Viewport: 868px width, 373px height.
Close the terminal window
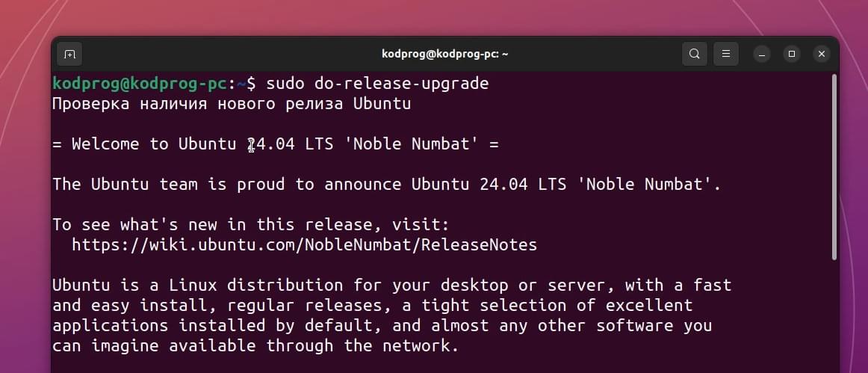pyautogui.click(x=822, y=54)
